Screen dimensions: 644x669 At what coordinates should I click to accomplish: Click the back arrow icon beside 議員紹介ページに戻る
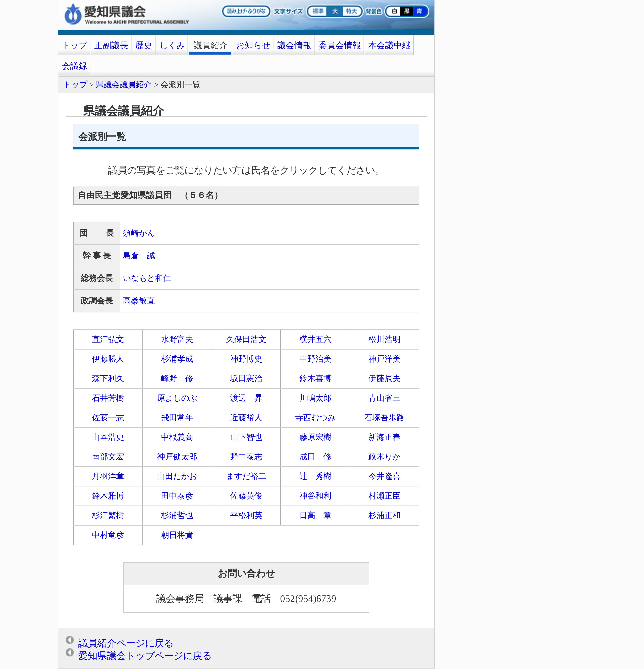coord(70,640)
